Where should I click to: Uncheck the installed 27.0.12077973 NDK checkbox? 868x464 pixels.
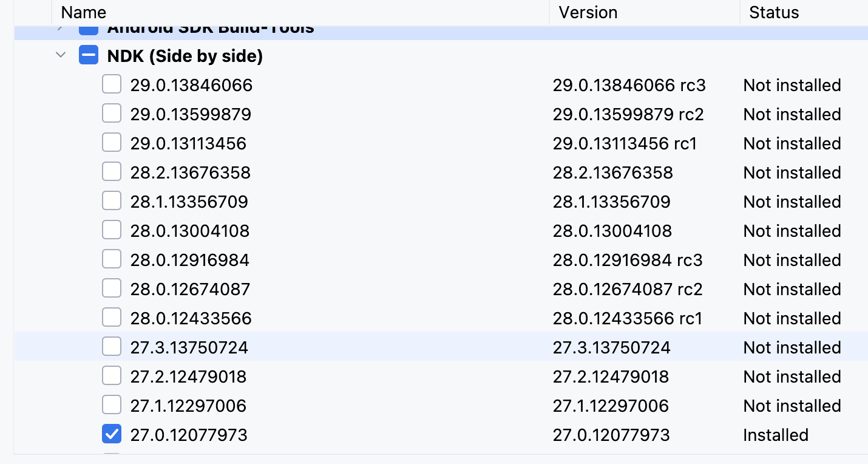[x=112, y=434]
